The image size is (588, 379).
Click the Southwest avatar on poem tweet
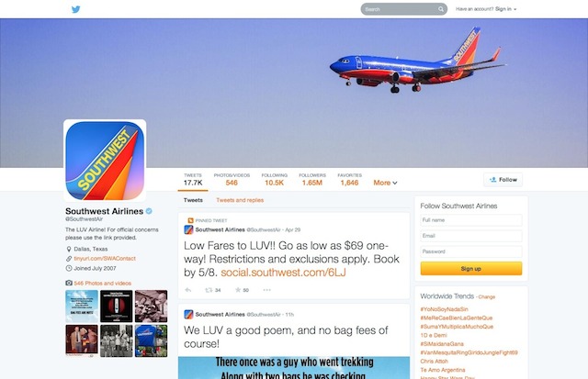tap(188, 314)
